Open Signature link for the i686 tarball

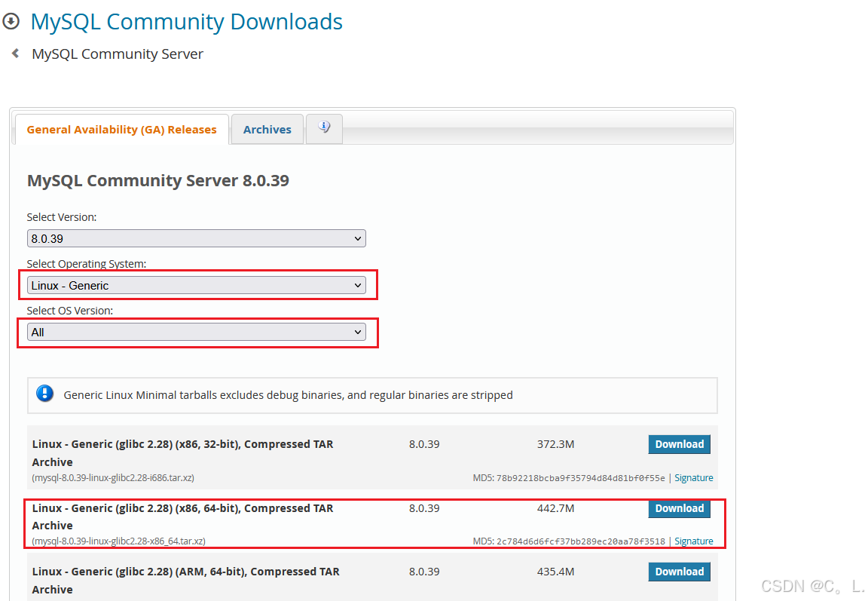pos(694,478)
